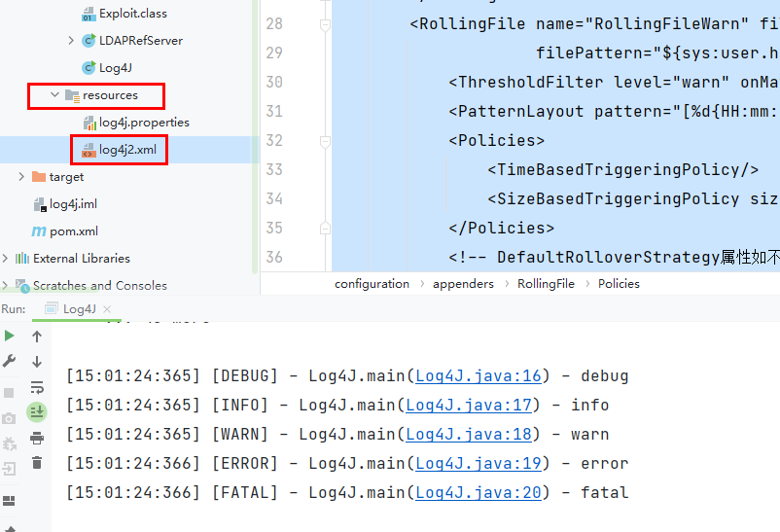Open run configuration wrench settings
This screenshot has width=780, height=532.
coord(10,362)
